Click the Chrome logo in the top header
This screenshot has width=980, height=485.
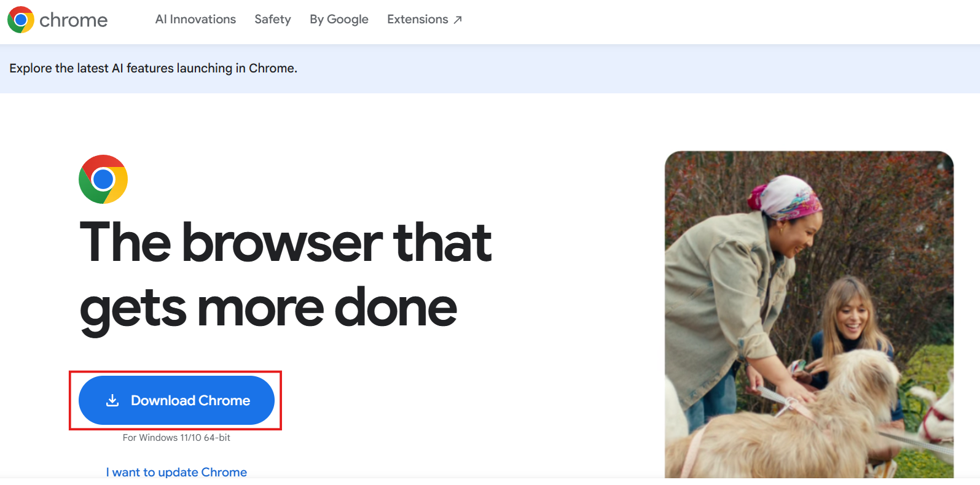(x=20, y=20)
